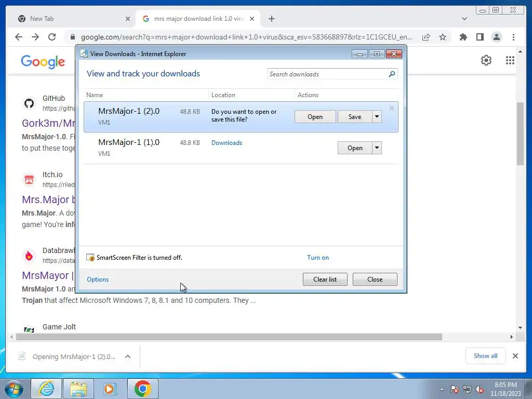Close the New Tab tab
This screenshot has width=532, height=399.
[128, 19]
